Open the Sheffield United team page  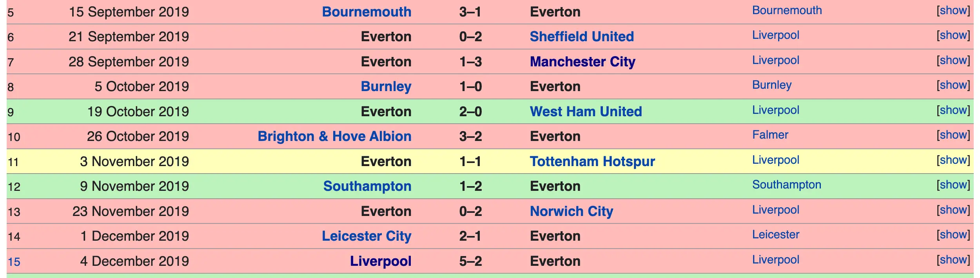pyautogui.click(x=582, y=37)
